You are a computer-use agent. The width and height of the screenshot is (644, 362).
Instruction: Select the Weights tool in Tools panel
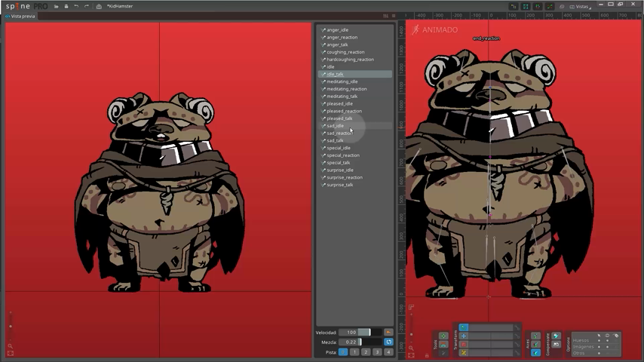coord(443,345)
